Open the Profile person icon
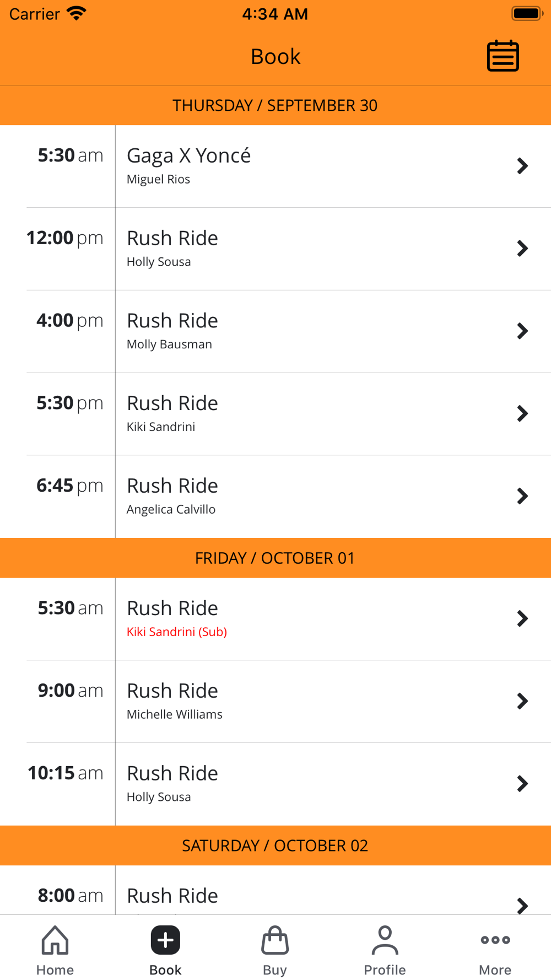 tap(385, 940)
